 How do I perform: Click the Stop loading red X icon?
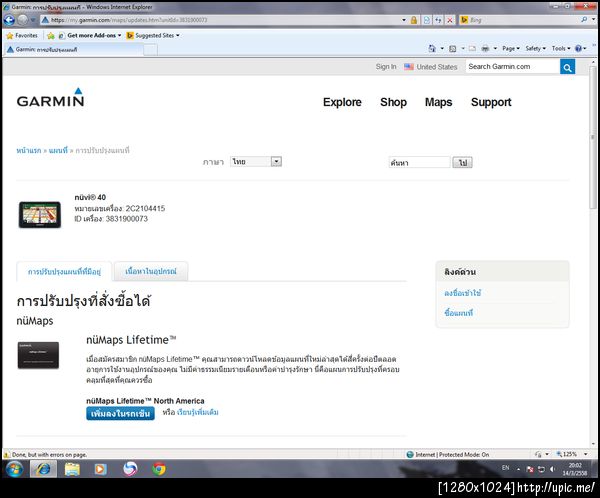click(450, 20)
